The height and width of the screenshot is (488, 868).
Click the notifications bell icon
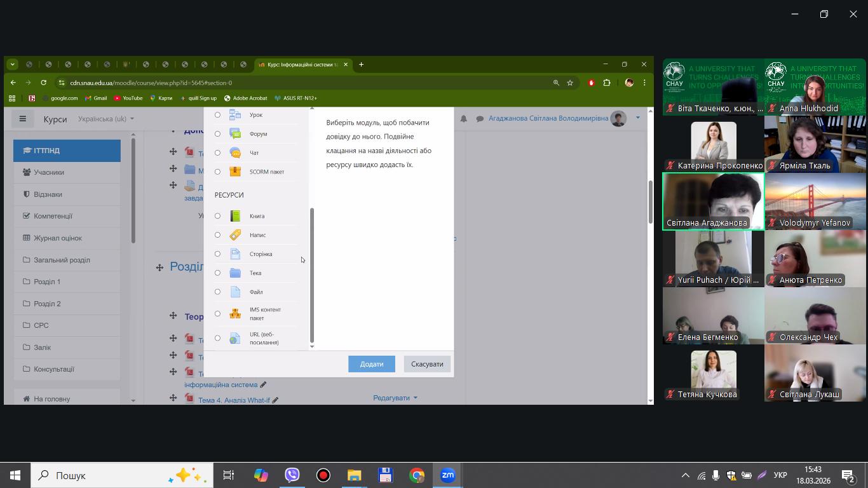(x=464, y=119)
